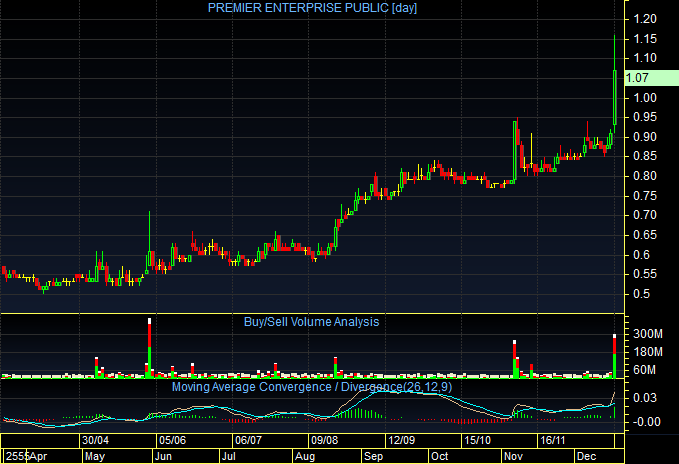Click the Moving Average Convergence / Divergence(26,12,9) label
The image size is (679, 464).
[x=312, y=387]
